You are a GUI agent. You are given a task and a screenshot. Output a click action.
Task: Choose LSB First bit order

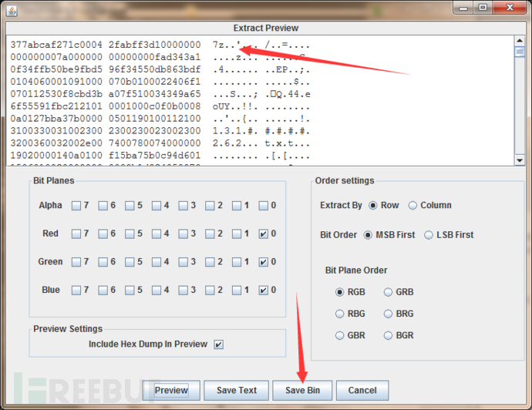coord(429,235)
